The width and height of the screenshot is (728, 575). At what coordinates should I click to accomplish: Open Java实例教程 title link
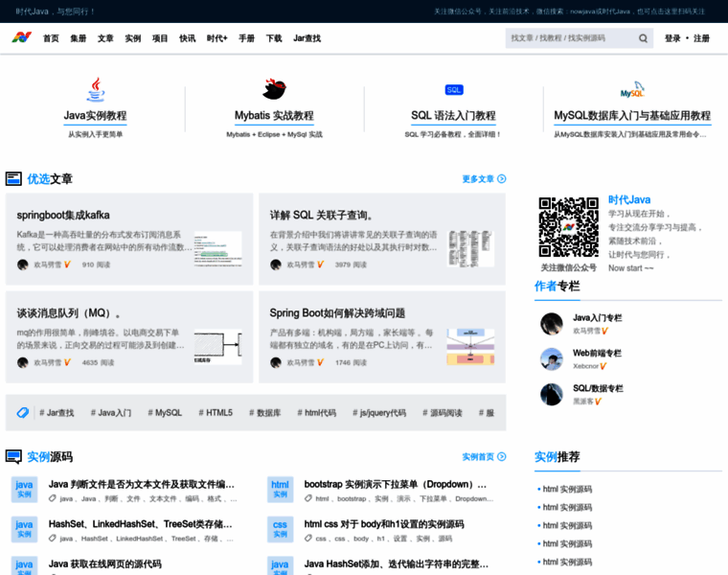point(95,115)
